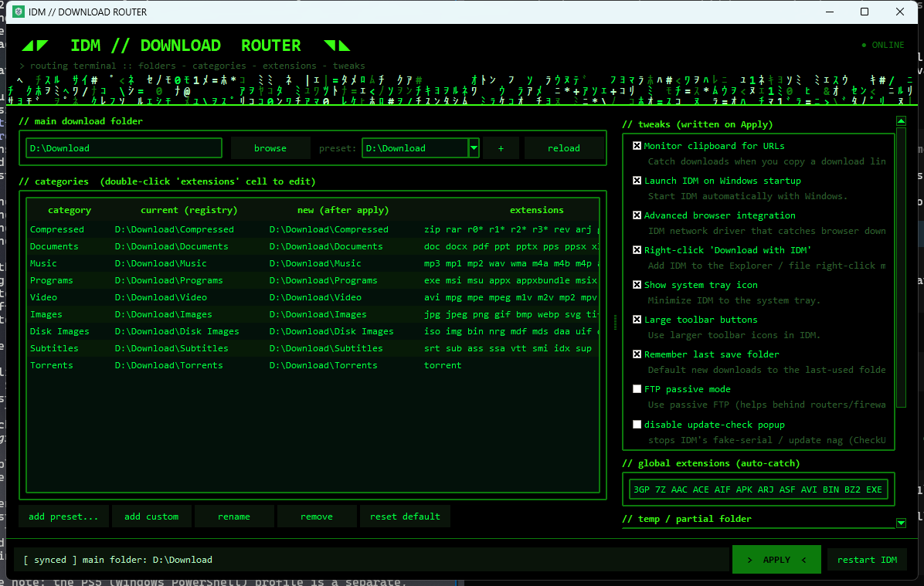Click the 'temp / partial folder' section heading
This screenshot has height=586, width=924.
click(x=687, y=519)
